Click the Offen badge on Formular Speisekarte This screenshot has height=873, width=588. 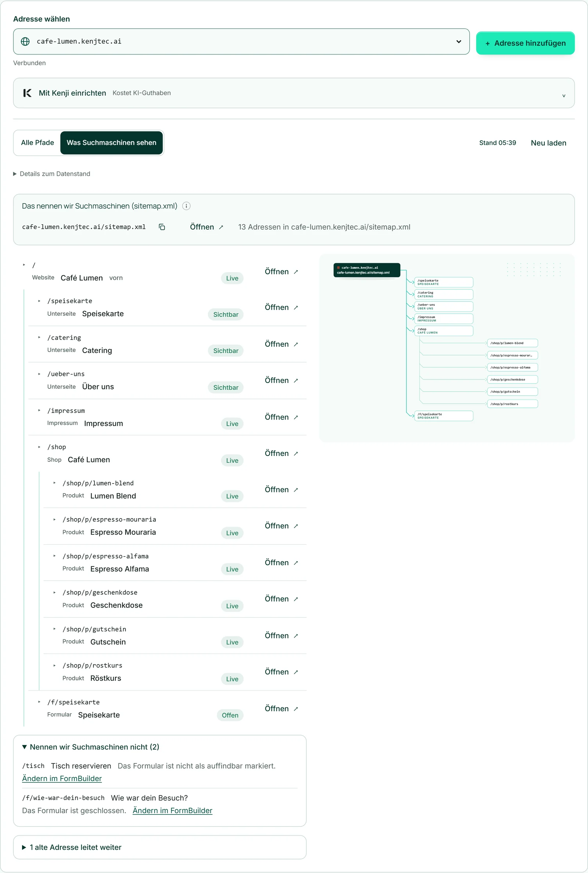(x=230, y=715)
